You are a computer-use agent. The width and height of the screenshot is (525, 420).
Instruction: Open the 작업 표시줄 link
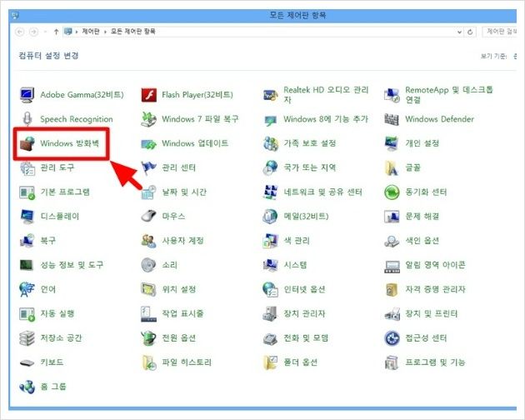point(182,314)
